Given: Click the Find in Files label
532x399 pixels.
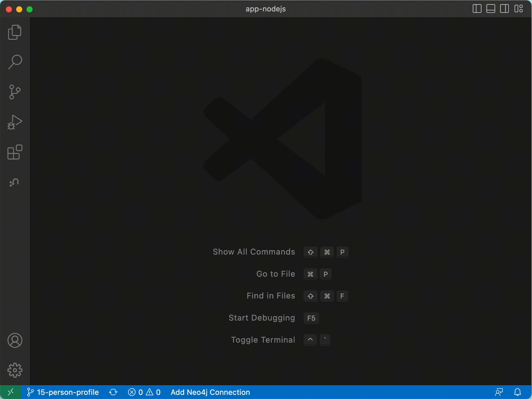Looking at the screenshot, I should [271, 296].
